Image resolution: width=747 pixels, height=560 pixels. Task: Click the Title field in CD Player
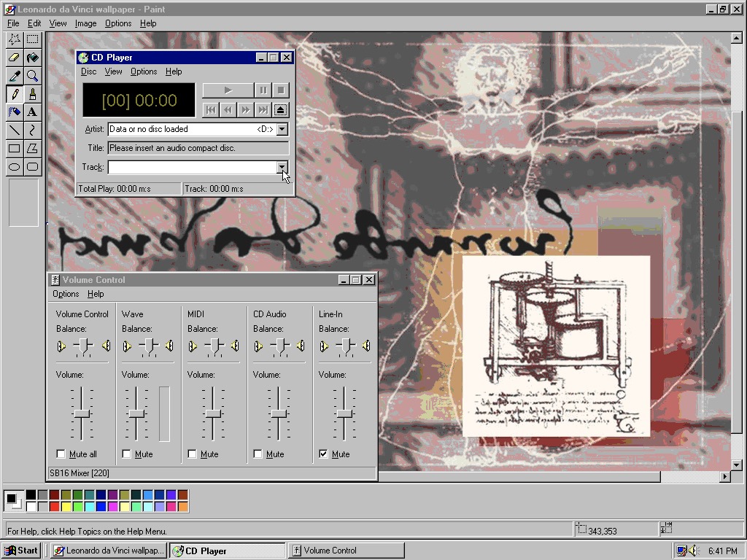click(198, 148)
